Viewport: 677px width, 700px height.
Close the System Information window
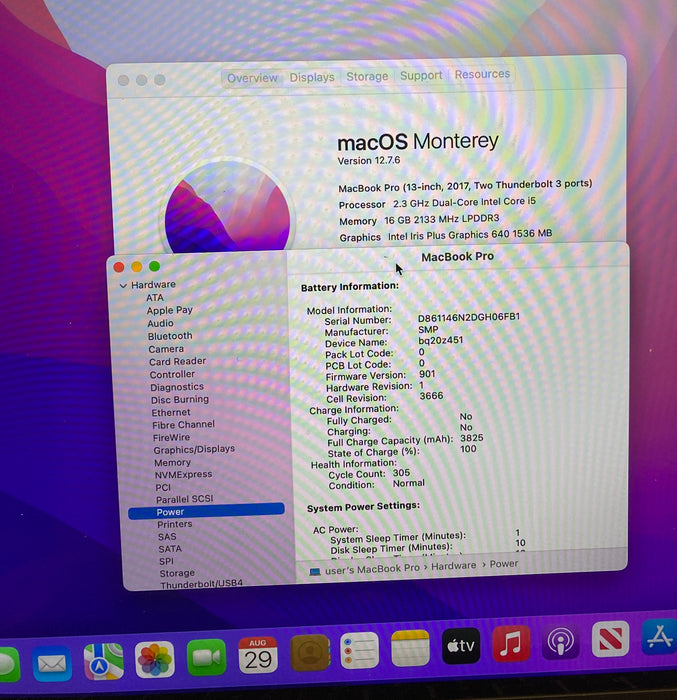(119, 267)
